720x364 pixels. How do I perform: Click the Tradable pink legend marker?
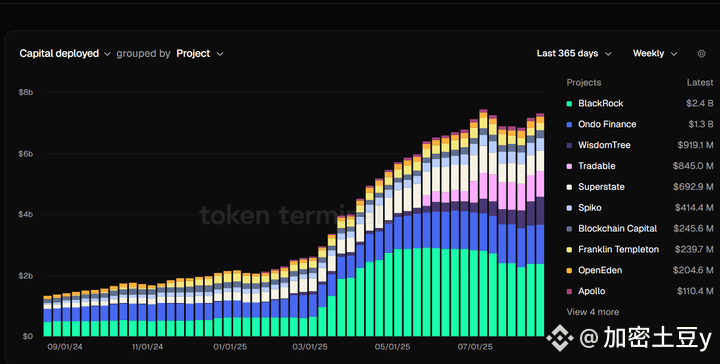tap(569, 166)
